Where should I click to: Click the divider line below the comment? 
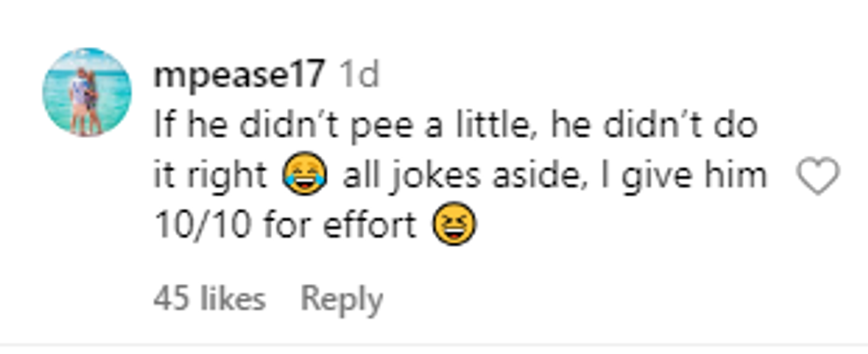pyautogui.click(x=434, y=344)
